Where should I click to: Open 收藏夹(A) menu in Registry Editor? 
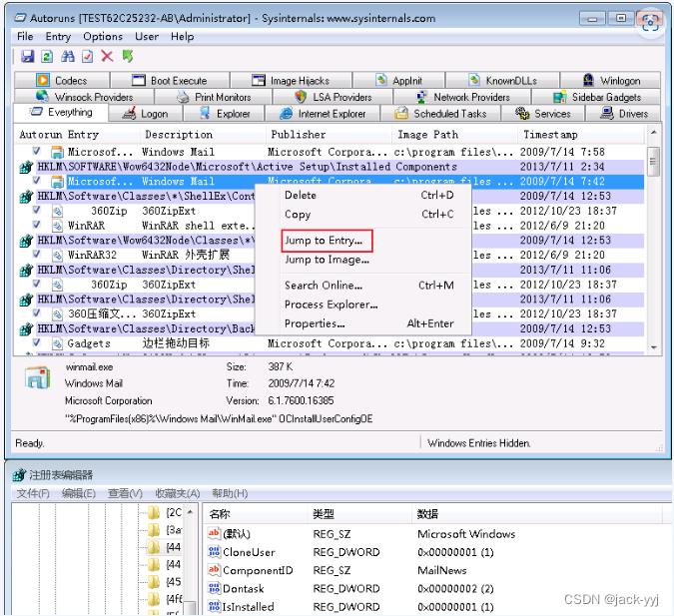coord(178,493)
